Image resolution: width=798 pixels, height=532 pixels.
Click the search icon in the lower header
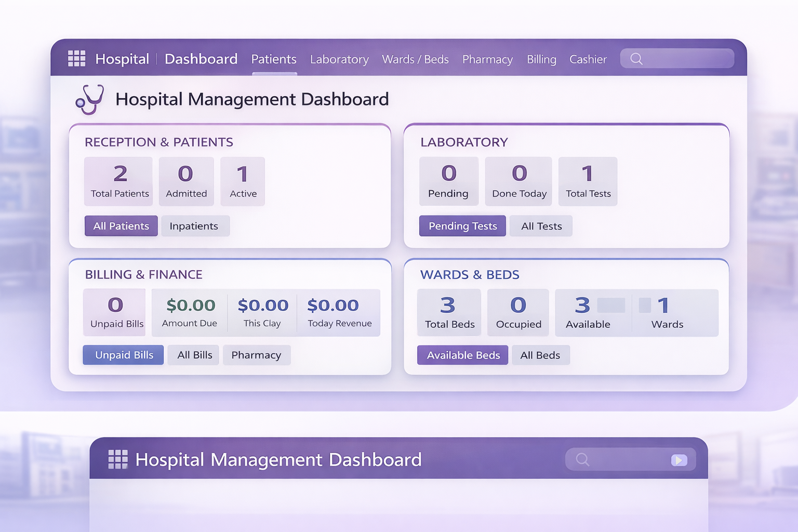(x=582, y=459)
